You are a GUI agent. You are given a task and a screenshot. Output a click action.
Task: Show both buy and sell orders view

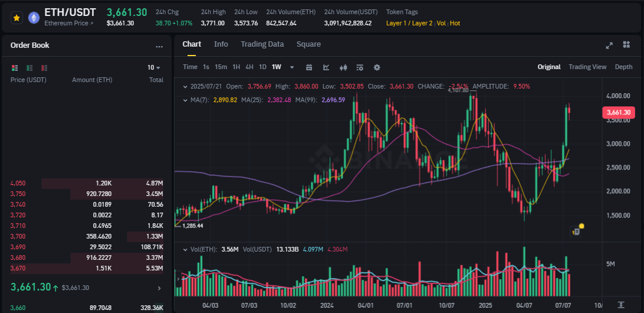pos(15,68)
